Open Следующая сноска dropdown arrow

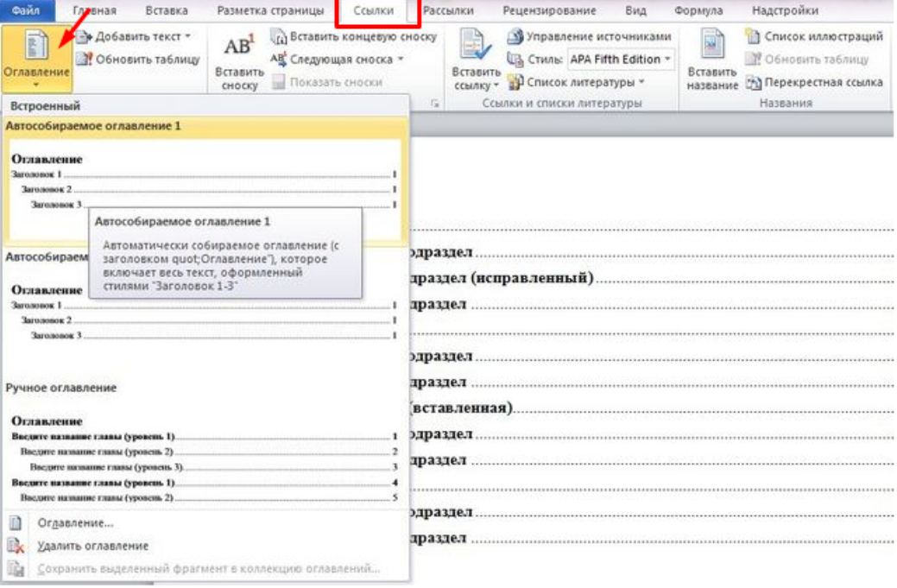401,60
